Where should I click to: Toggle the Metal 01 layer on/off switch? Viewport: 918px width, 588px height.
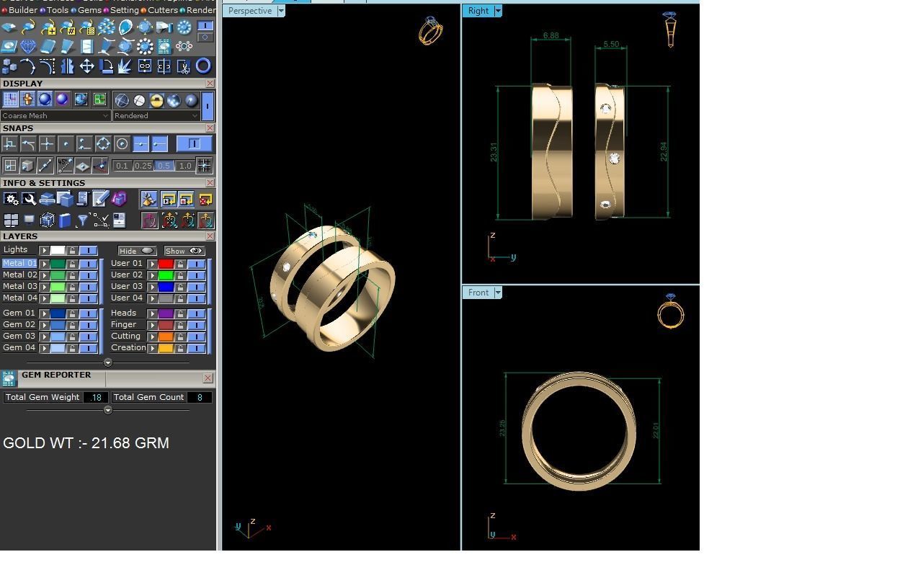(88, 264)
